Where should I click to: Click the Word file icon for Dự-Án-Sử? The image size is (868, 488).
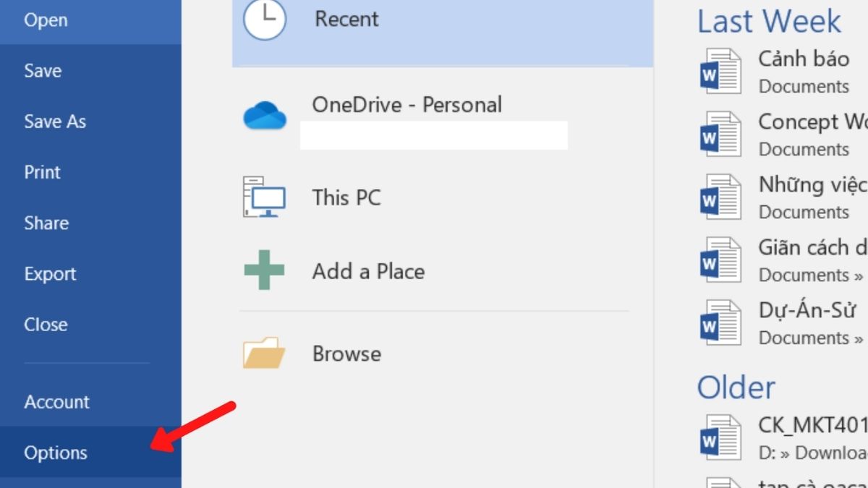pos(720,322)
